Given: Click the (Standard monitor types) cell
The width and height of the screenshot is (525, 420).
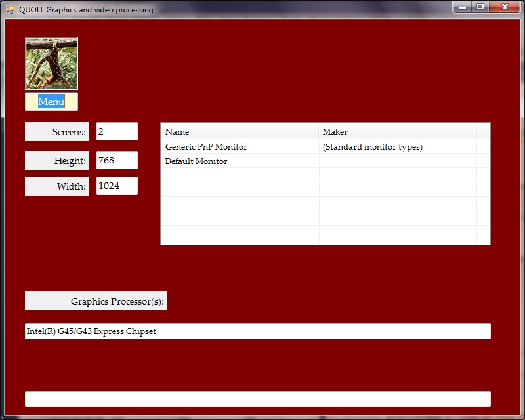Looking at the screenshot, I should tap(372, 147).
